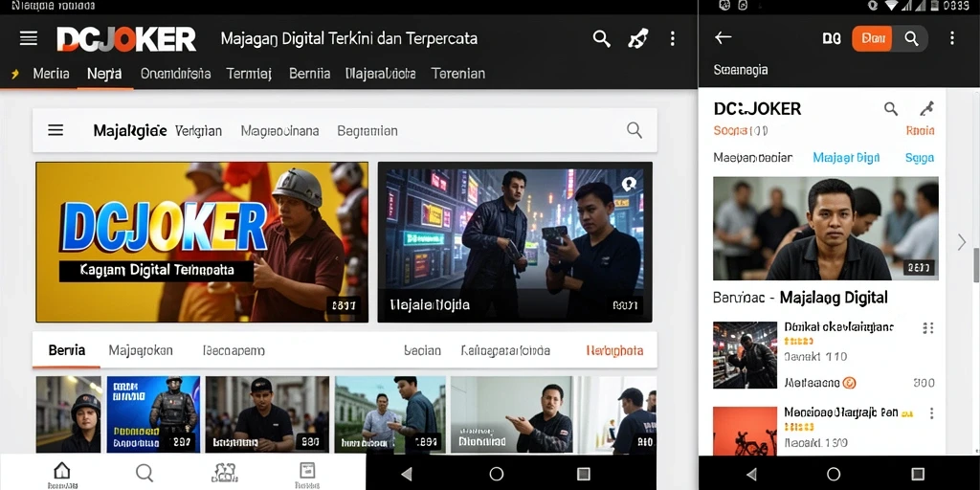Viewport: 980px width, 490px height.
Task: Open the neon street featured card
Action: tap(515, 242)
